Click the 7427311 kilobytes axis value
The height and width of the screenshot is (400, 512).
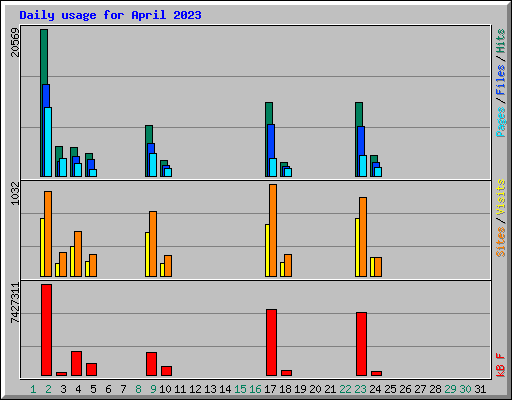pos(15,303)
